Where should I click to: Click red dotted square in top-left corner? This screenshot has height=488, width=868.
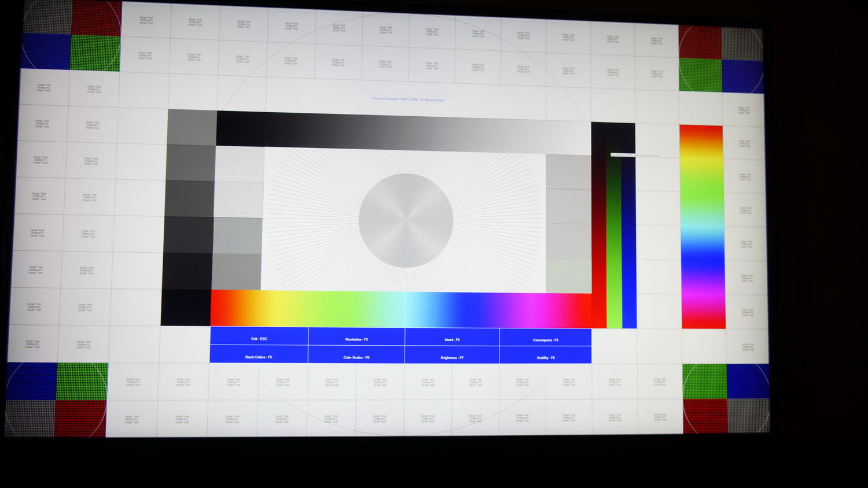[x=96, y=19]
